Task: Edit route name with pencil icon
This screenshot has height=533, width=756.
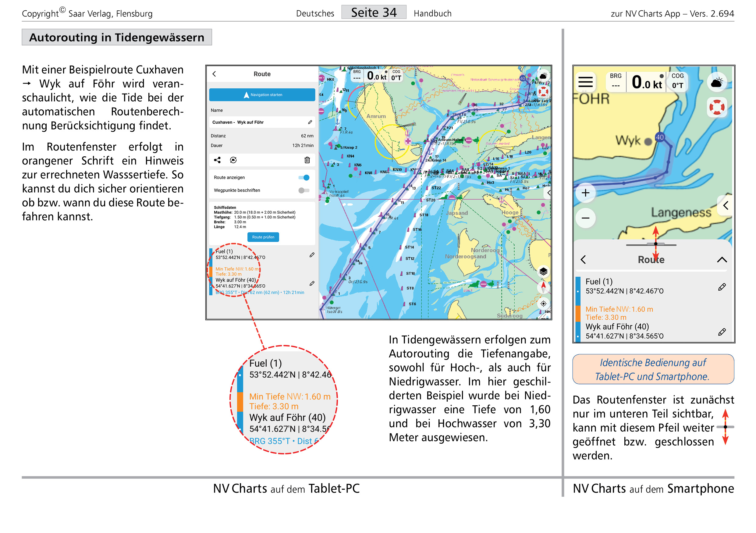Action: 310,122
